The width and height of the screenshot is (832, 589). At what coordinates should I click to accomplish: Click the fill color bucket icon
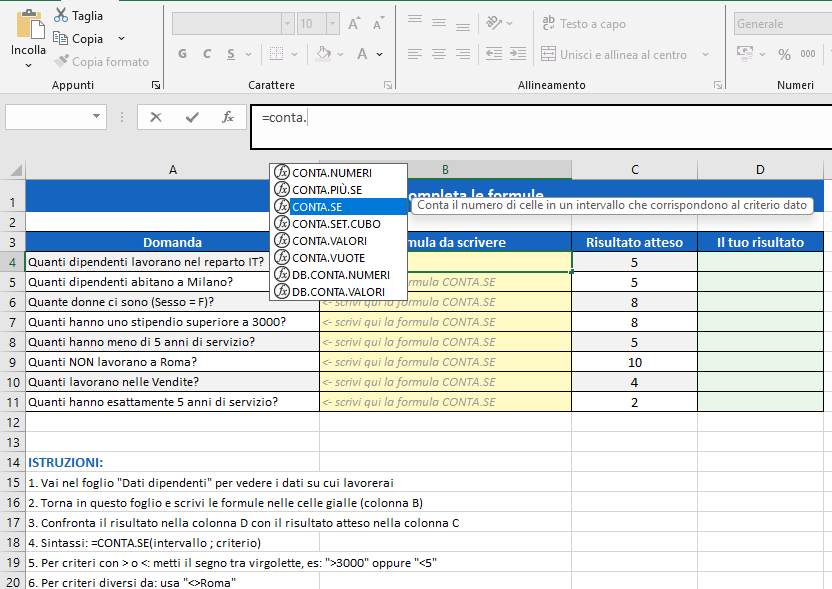(324, 54)
